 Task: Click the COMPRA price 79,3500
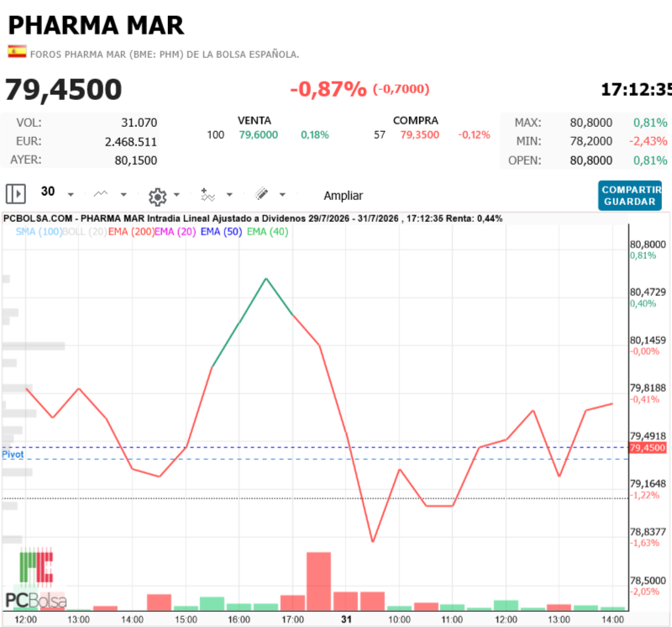419,135
